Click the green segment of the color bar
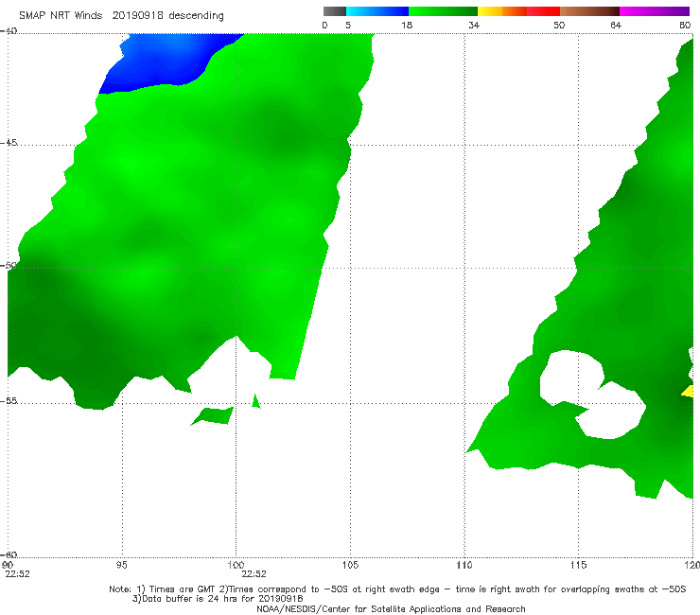 click(443, 11)
